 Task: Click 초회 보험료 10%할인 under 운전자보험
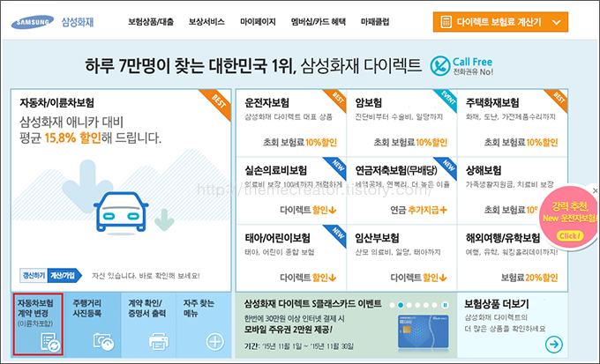coord(300,143)
